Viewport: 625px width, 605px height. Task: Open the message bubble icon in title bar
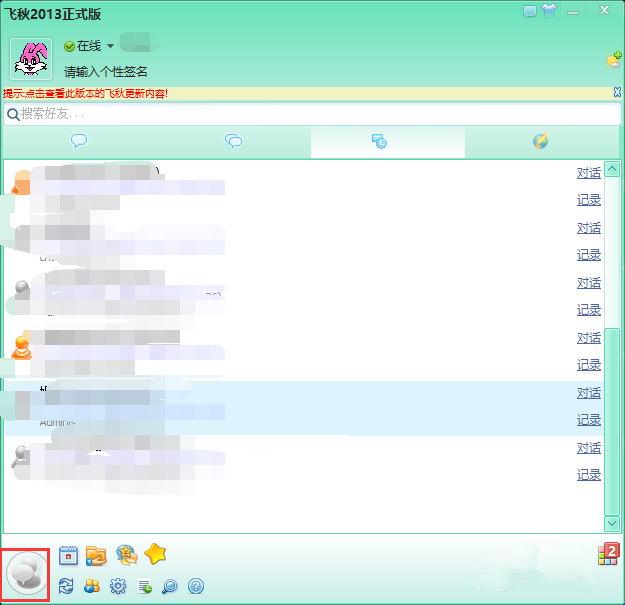pos(529,11)
